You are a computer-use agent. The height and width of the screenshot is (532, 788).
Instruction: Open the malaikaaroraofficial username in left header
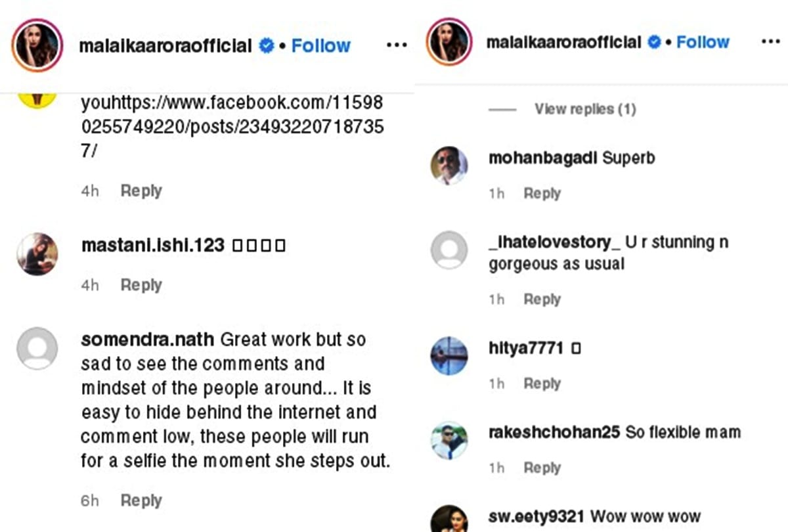165,46
